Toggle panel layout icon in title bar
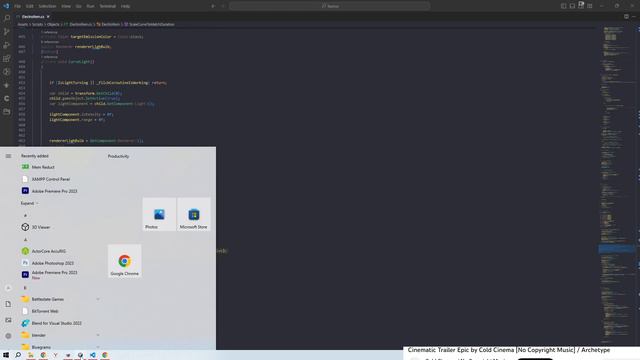 pos(572,6)
